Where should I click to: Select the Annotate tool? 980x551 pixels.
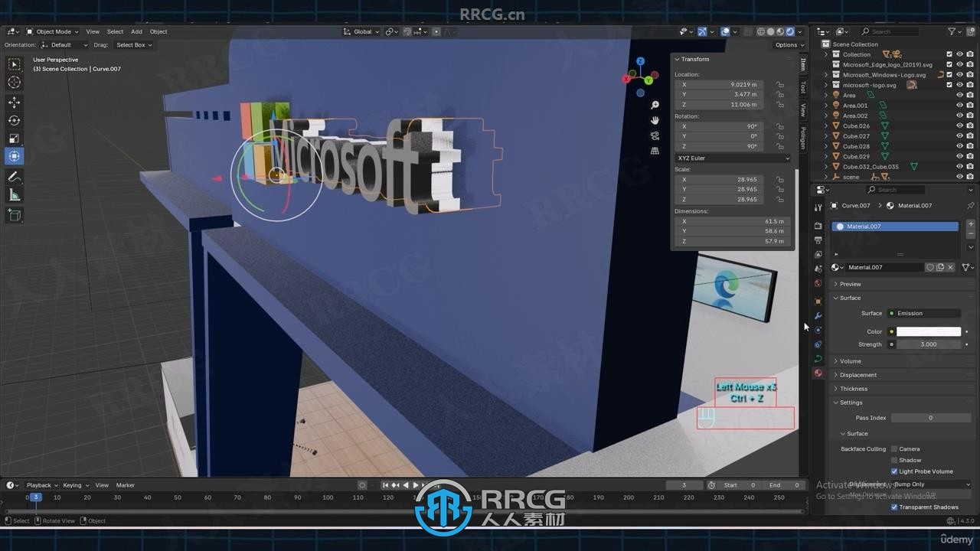click(x=14, y=177)
